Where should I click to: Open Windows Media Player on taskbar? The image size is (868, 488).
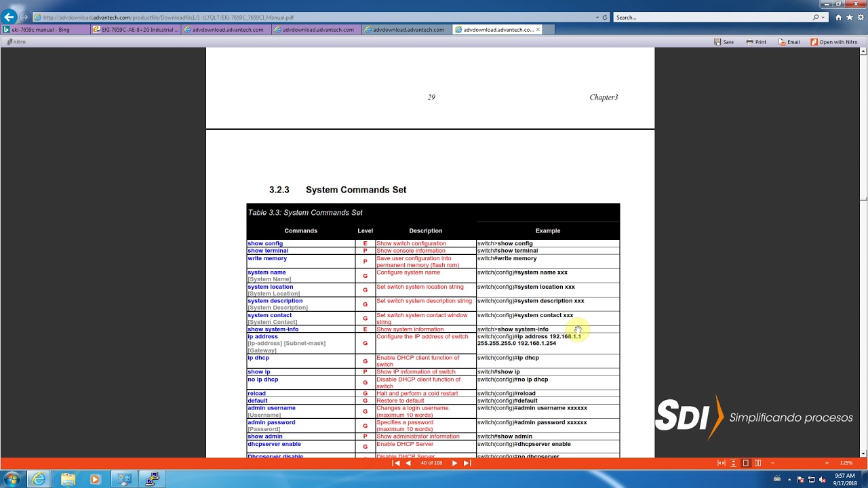(95, 479)
